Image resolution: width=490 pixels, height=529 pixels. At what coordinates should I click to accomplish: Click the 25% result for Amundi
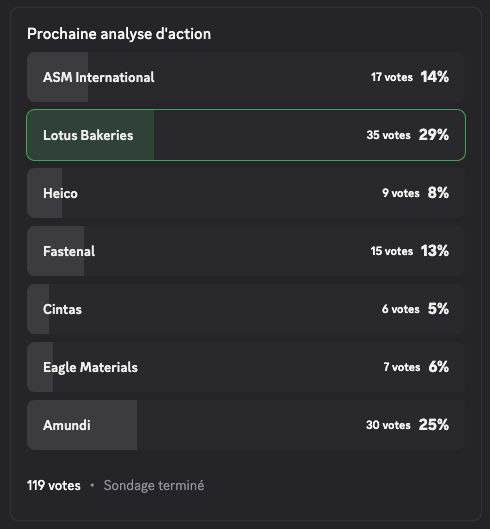[434, 425]
